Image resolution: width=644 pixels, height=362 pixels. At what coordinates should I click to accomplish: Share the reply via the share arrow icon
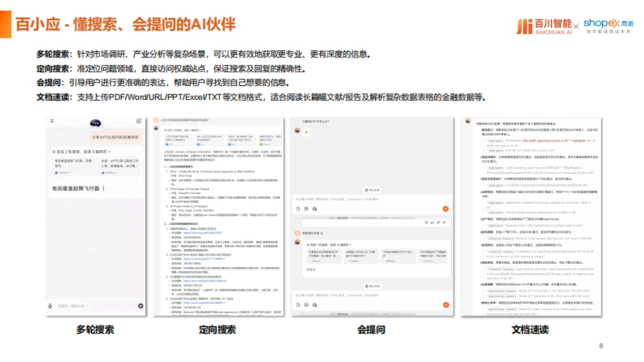443,223
